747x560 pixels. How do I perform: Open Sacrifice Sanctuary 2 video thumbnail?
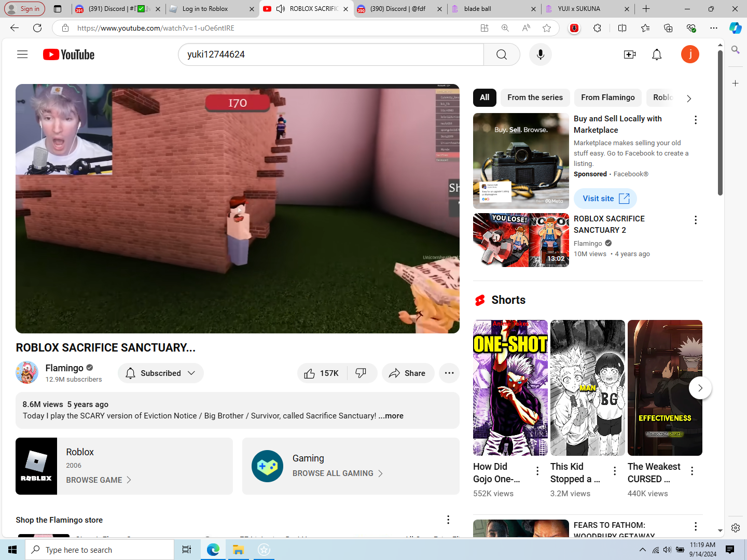pyautogui.click(x=521, y=240)
